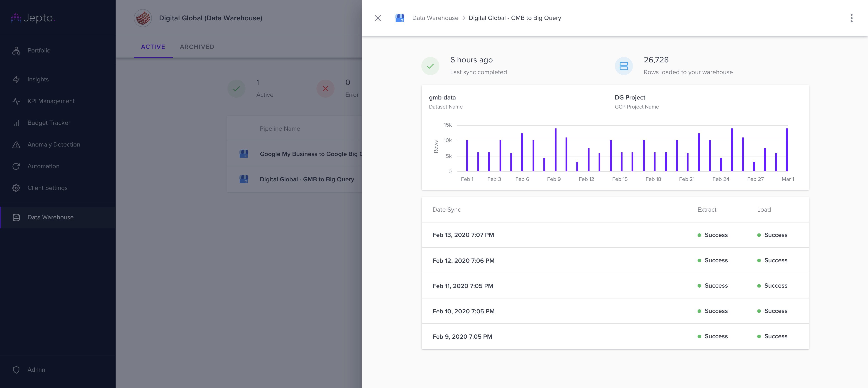Click the Anomaly Detection warning triangle icon
Screen dimensions: 868x388
[16, 145]
